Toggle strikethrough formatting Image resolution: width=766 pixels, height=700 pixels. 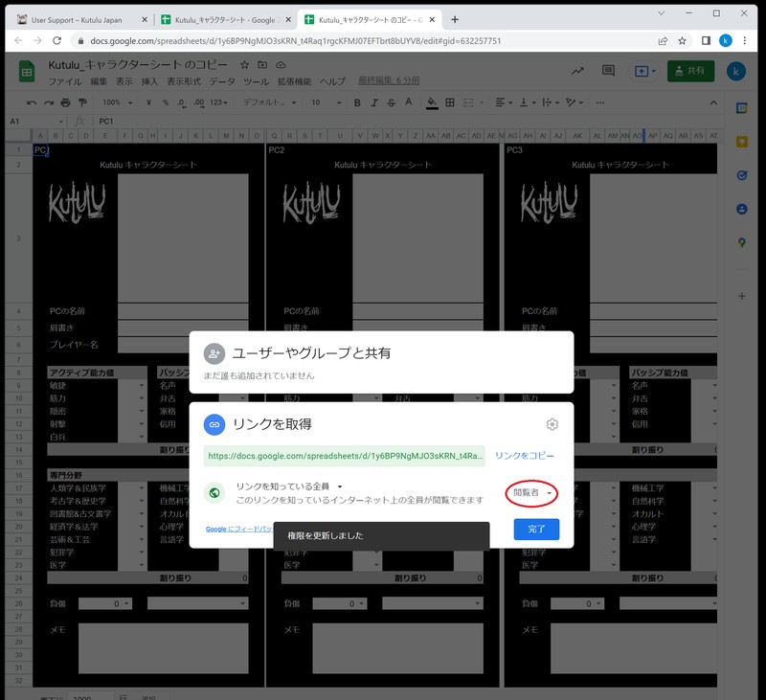(x=392, y=102)
